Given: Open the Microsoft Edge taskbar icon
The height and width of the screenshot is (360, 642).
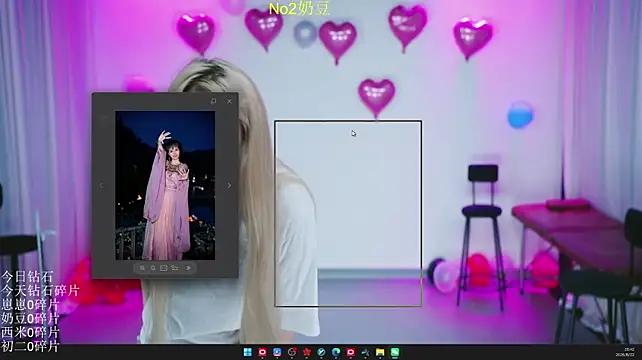Looking at the screenshot, I should coord(336,352).
